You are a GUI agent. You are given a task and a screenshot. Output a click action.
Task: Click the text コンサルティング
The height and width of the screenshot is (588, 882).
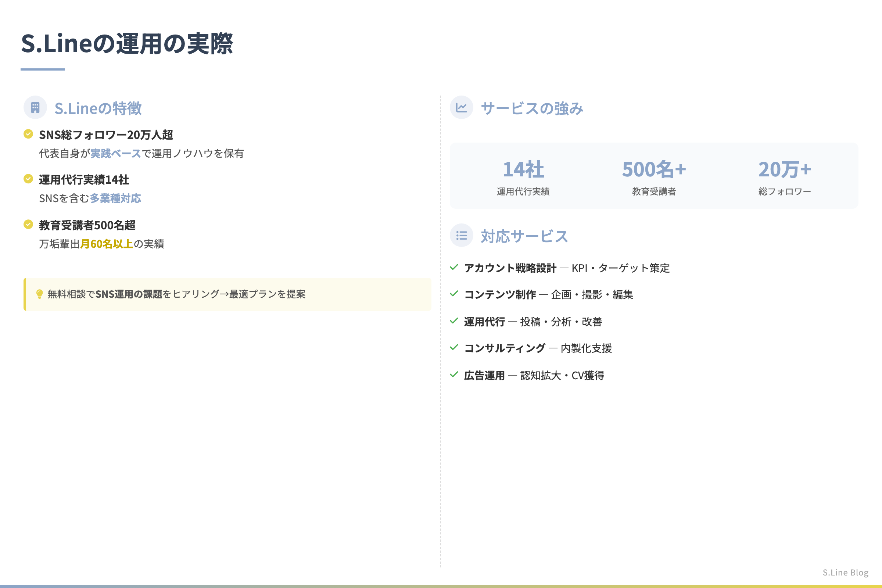(505, 348)
